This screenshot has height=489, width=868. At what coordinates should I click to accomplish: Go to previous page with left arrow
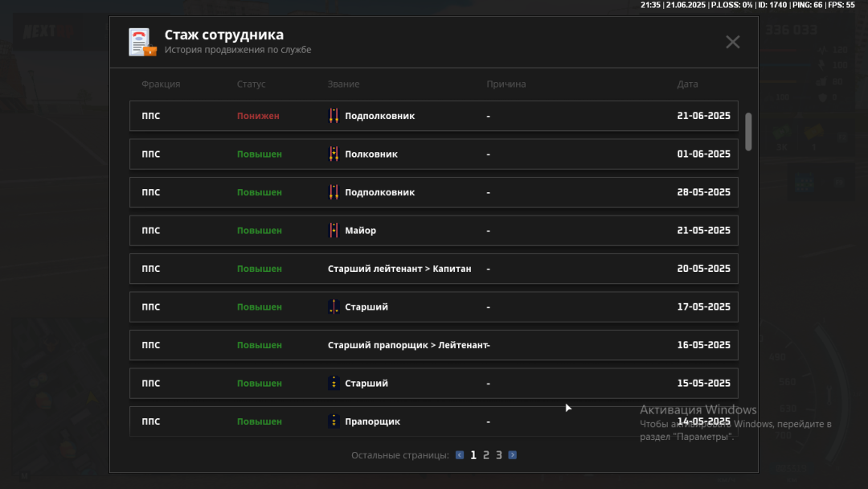[x=460, y=455]
